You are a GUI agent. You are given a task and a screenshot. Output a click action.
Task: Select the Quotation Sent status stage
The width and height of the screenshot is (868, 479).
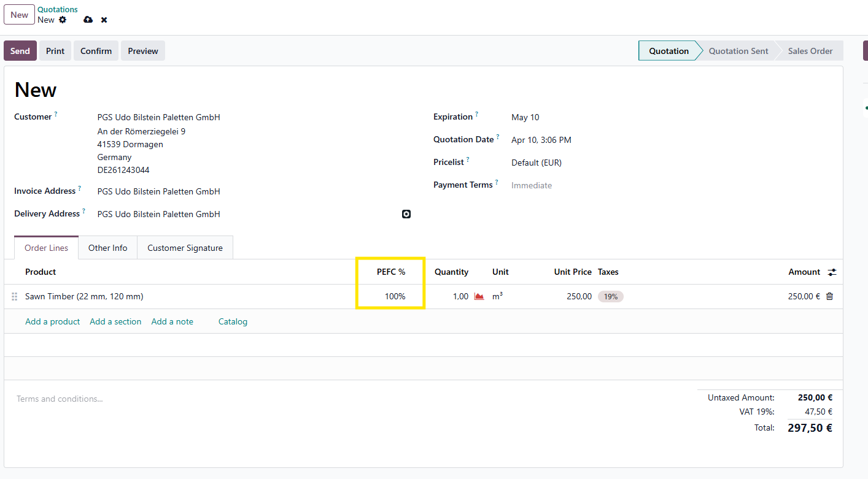738,51
